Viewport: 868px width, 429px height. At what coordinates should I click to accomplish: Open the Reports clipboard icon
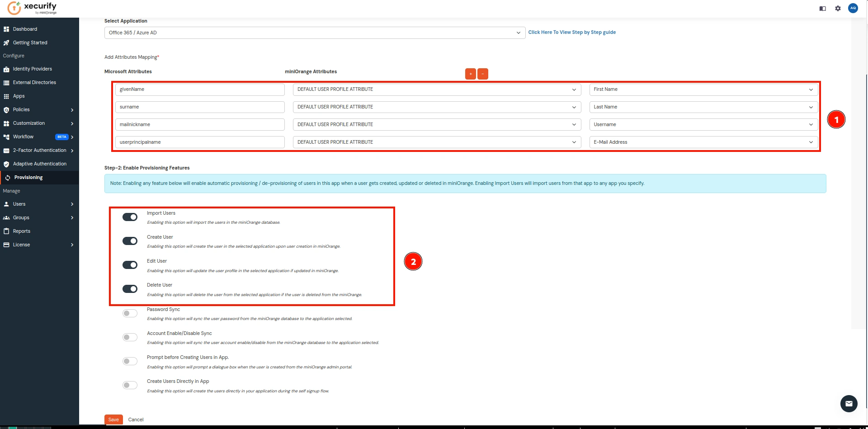click(x=6, y=231)
